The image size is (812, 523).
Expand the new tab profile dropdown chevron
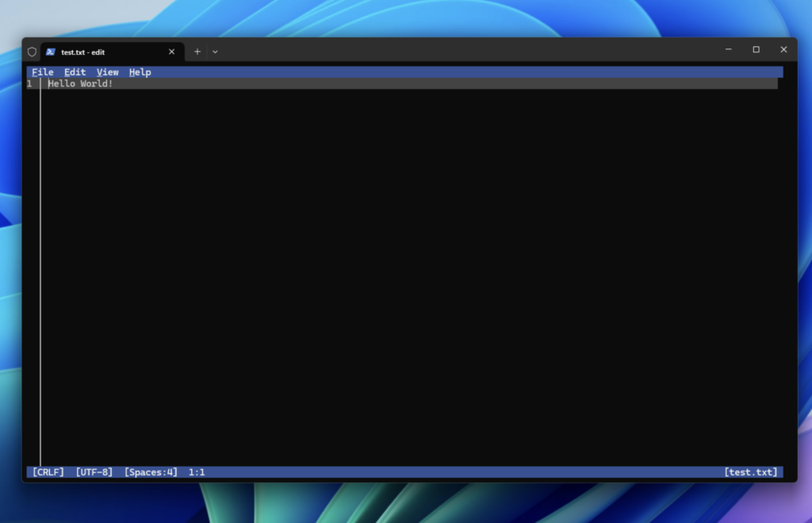pyautogui.click(x=215, y=52)
